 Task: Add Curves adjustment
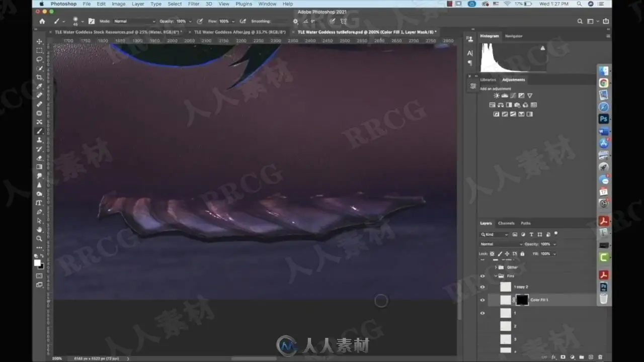pyautogui.click(x=513, y=96)
